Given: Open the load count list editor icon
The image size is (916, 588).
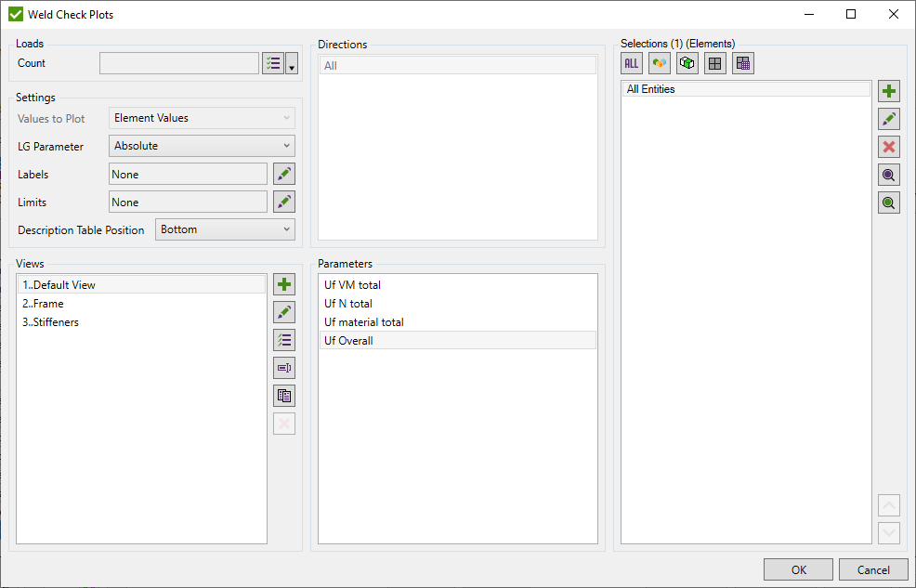Looking at the screenshot, I should [274, 62].
